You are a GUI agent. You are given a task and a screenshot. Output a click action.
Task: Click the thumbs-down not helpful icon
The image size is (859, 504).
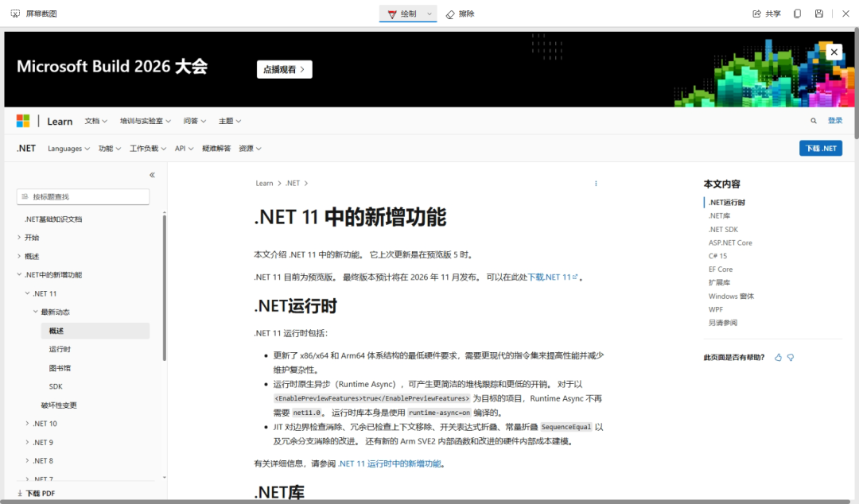pyautogui.click(x=791, y=357)
